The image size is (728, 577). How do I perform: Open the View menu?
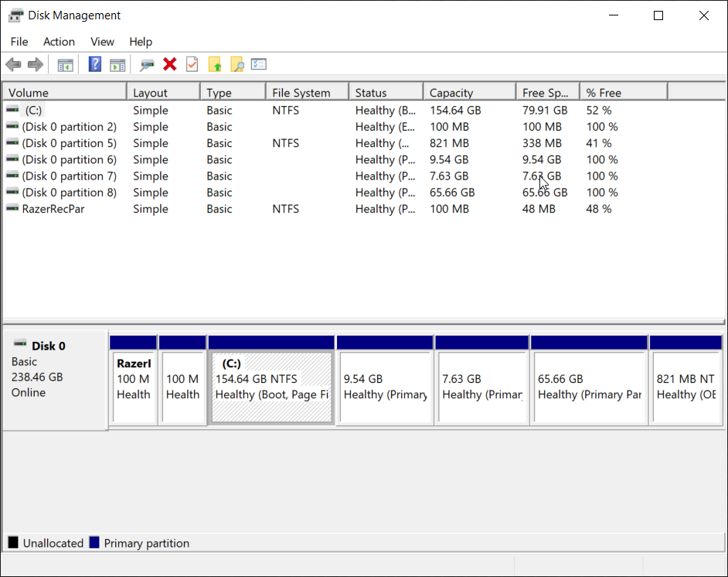[x=102, y=42]
